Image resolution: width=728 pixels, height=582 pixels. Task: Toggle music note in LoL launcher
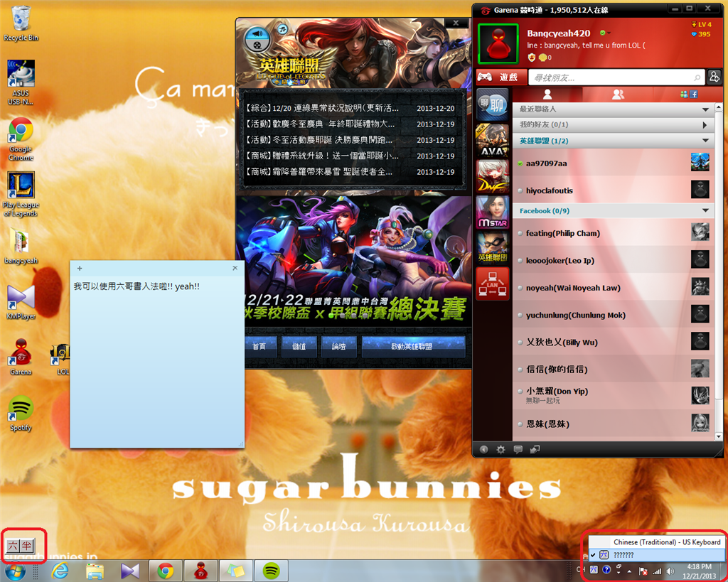(282, 29)
